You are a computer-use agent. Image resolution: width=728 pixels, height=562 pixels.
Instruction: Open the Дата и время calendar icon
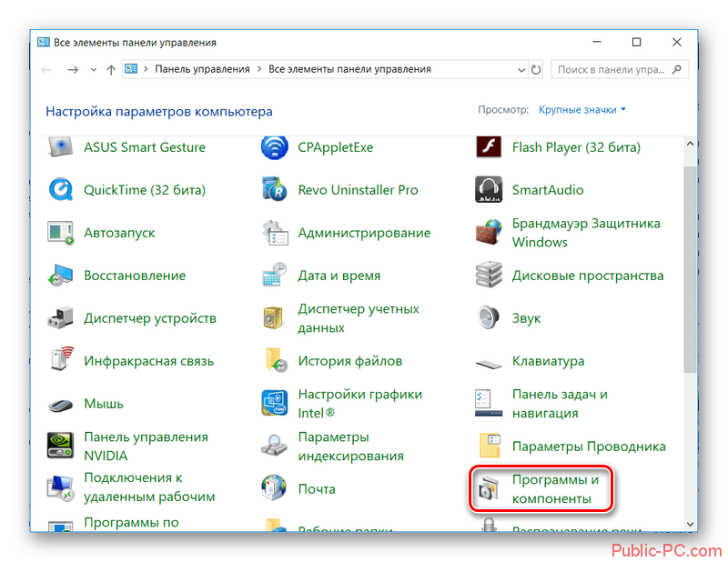pos(275,276)
